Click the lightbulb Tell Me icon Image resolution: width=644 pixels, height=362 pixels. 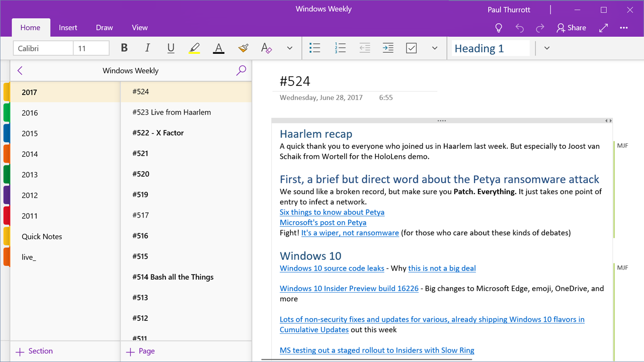point(499,28)
